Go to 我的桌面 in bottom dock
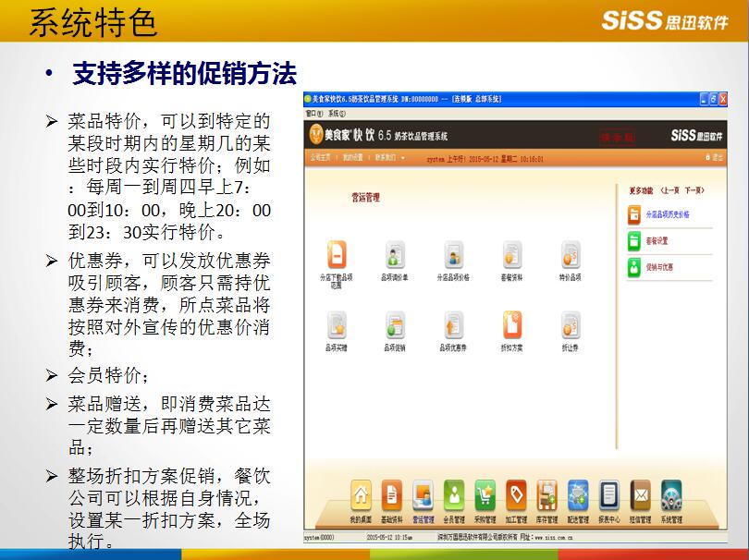The width and height of the screenshot is (749, 560). click(x=362, y=496)
